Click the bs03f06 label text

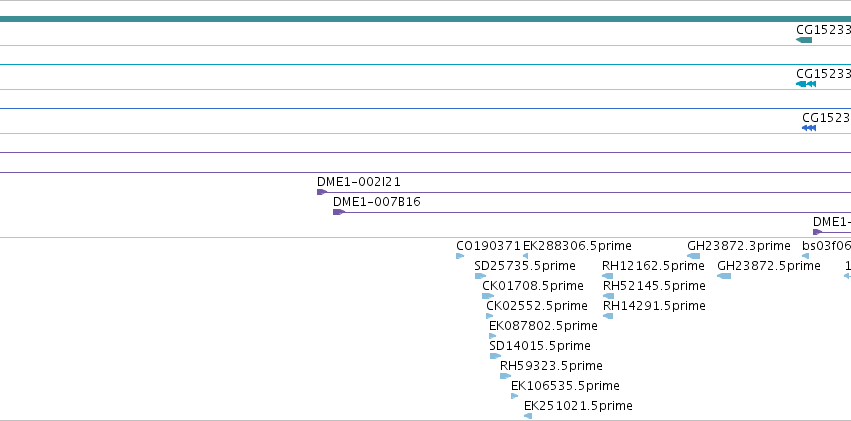pyautogui.click(x=827, y=246)
